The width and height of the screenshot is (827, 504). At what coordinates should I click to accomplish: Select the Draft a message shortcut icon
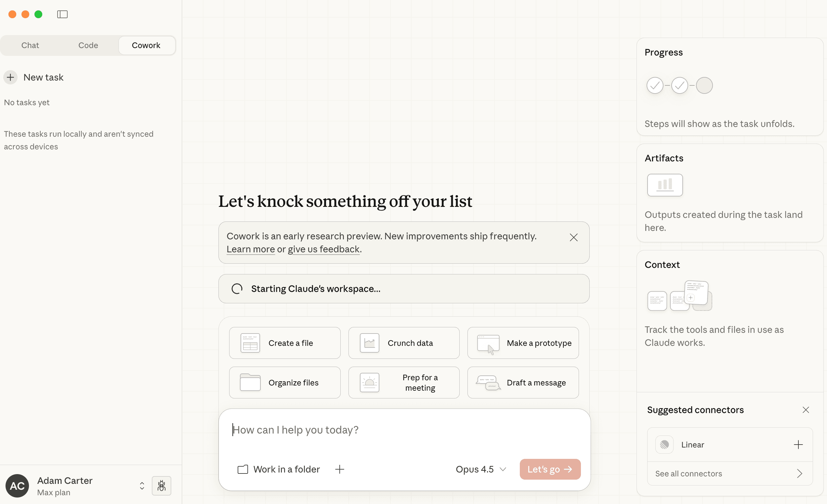point(488,382)
